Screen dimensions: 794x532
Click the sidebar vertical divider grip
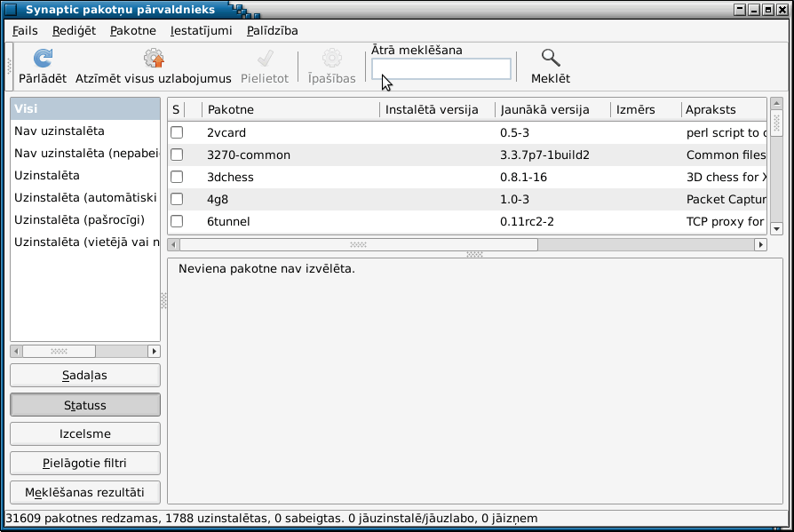(163, 301)
